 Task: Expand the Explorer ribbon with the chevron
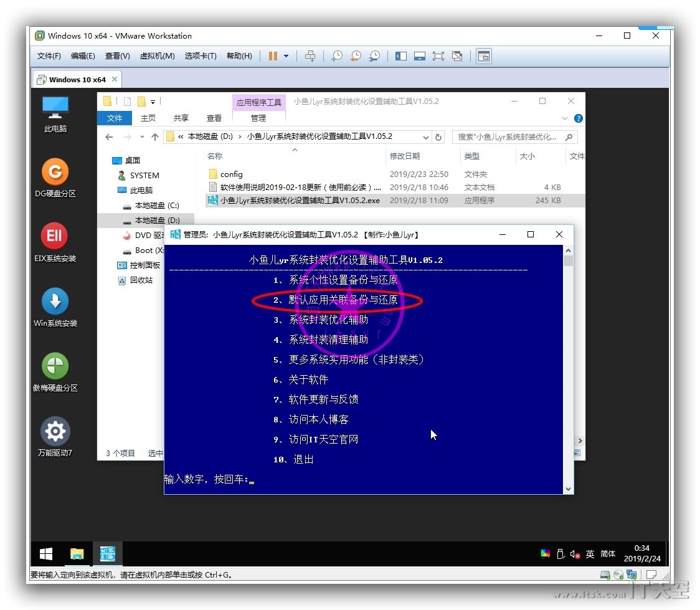[x=565, y=118]
